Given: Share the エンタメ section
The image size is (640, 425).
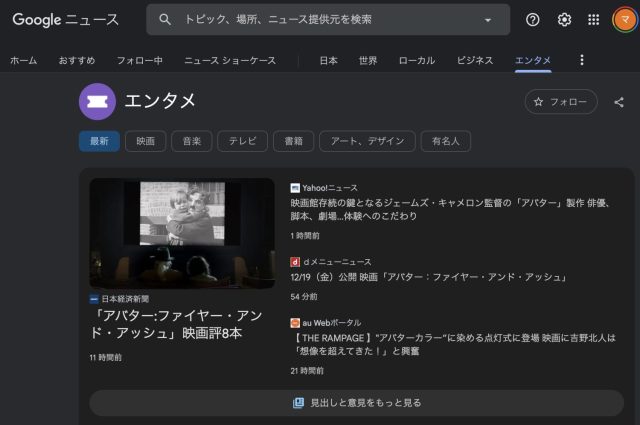Looking at the screenshot, I should coord(619,102).
